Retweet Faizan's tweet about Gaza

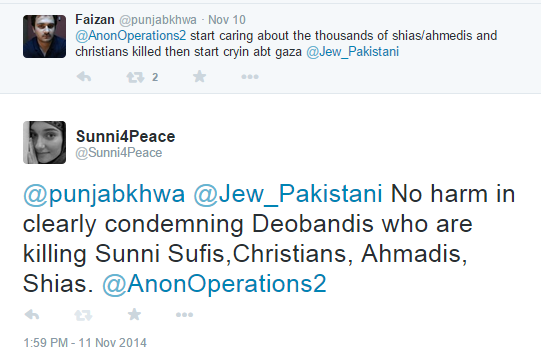pos(135,77)
